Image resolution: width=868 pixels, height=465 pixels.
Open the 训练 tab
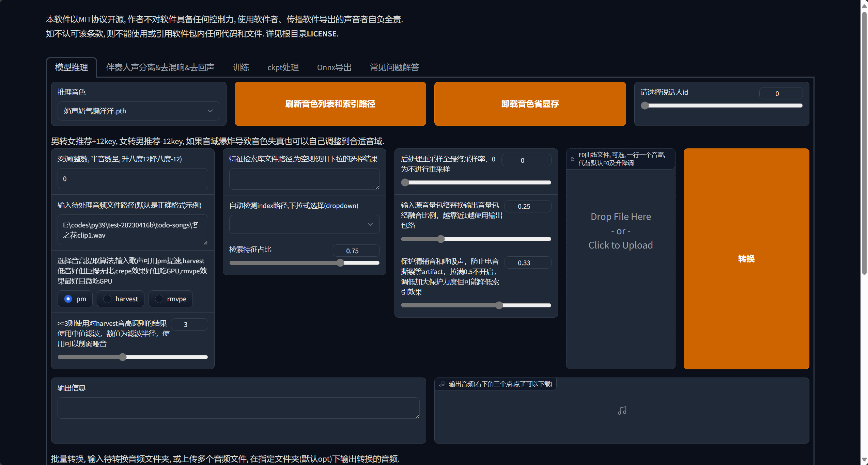(241, 67)
